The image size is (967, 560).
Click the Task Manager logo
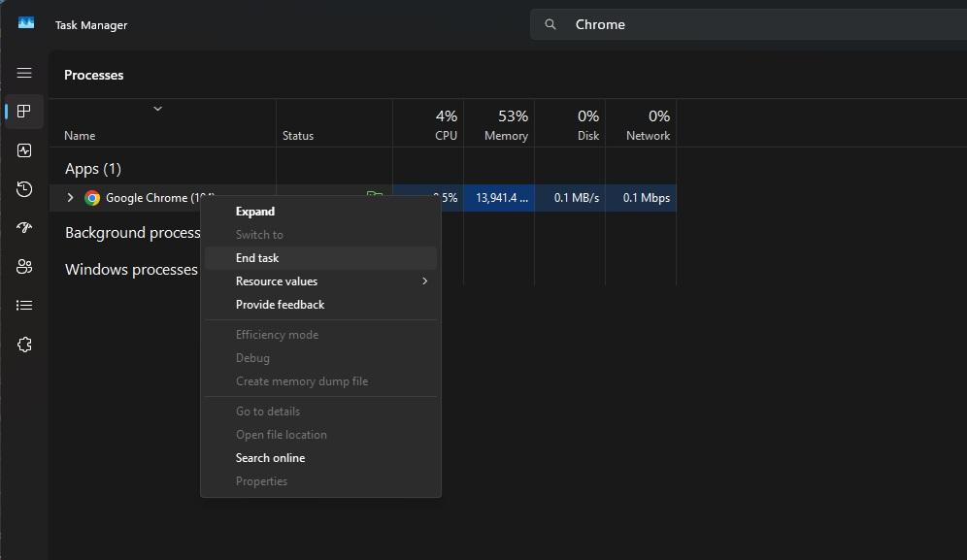25,21
